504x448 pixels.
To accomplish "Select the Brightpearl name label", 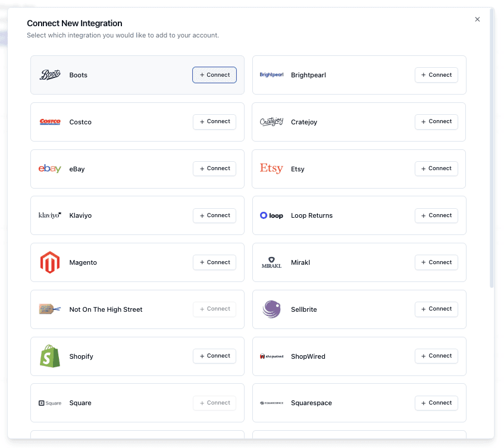I will [308, 75].
